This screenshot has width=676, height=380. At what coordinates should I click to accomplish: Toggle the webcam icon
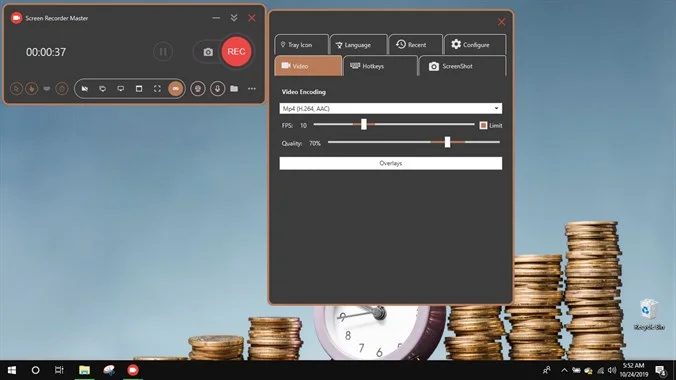198,88
